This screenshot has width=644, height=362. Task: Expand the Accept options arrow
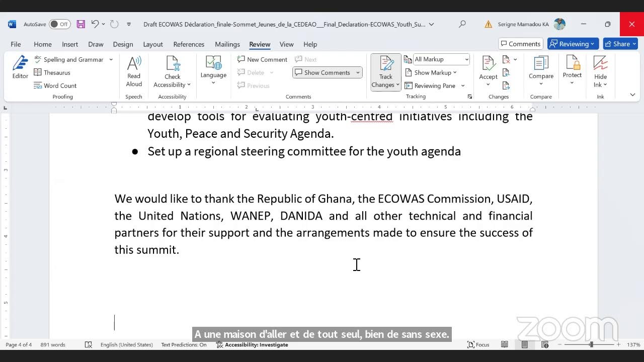click(488, 84)
